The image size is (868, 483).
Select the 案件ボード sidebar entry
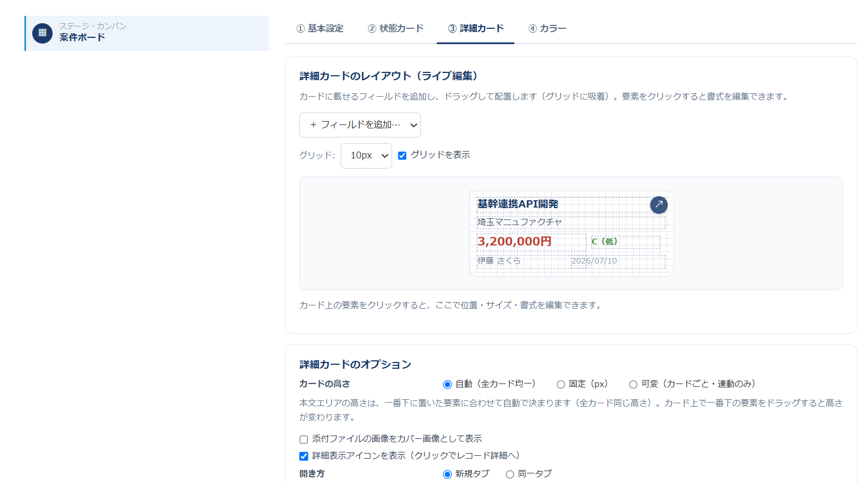(147, 33)
